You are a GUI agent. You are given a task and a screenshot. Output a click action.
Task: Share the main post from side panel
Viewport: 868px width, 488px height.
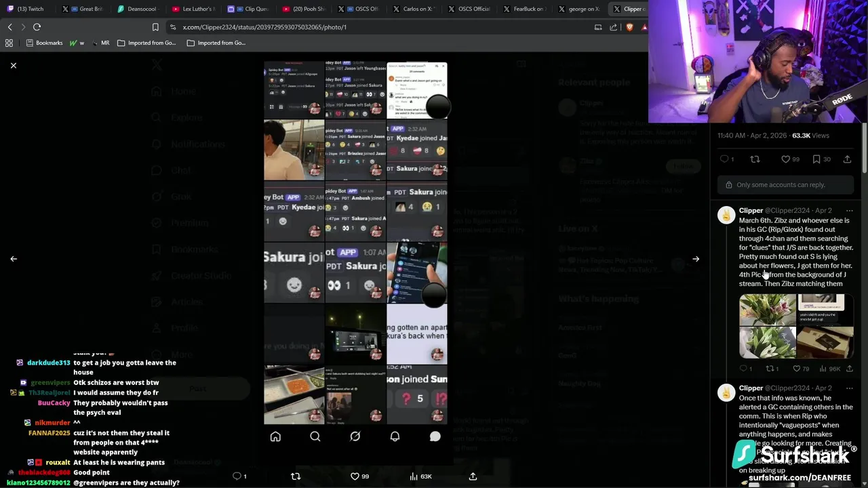click(x=847, y=159)
